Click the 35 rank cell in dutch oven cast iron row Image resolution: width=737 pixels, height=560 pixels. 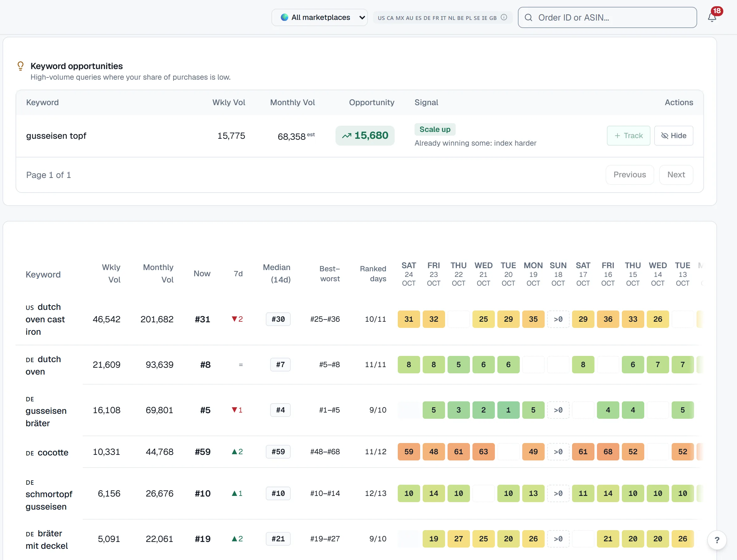(533, 319)
